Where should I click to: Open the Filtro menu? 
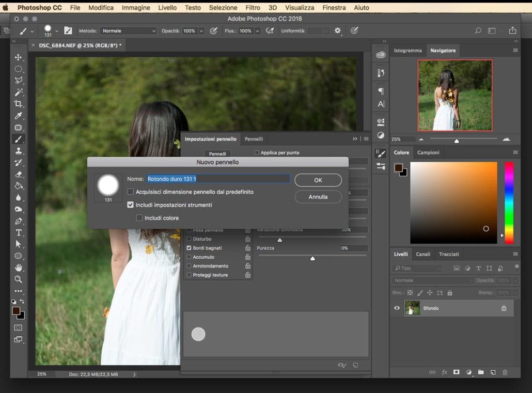click(253, 7)
